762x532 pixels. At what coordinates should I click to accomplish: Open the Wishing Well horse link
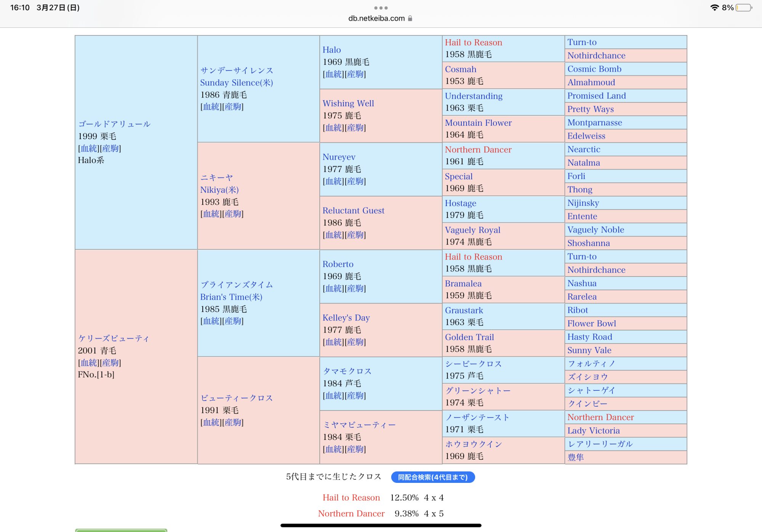[x=348, y=104]
